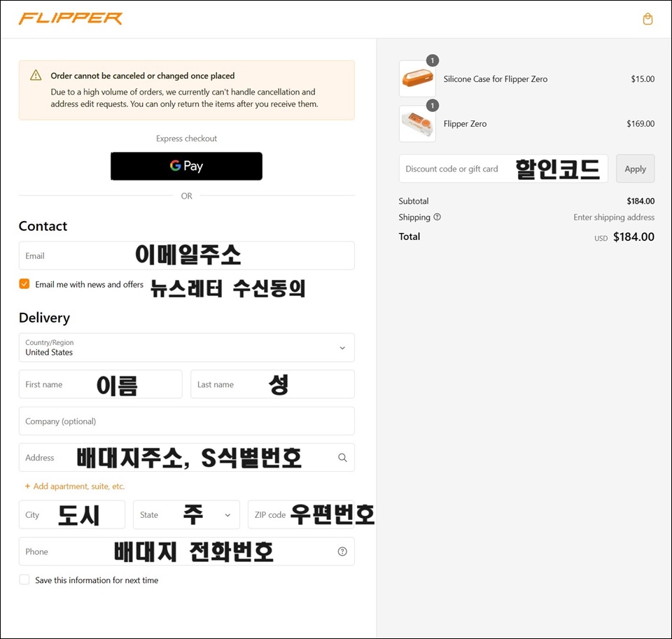The height and width of the screenshot is (639, 672).
Task: Click the address search magnifier icon
Action: click(342, 458)
